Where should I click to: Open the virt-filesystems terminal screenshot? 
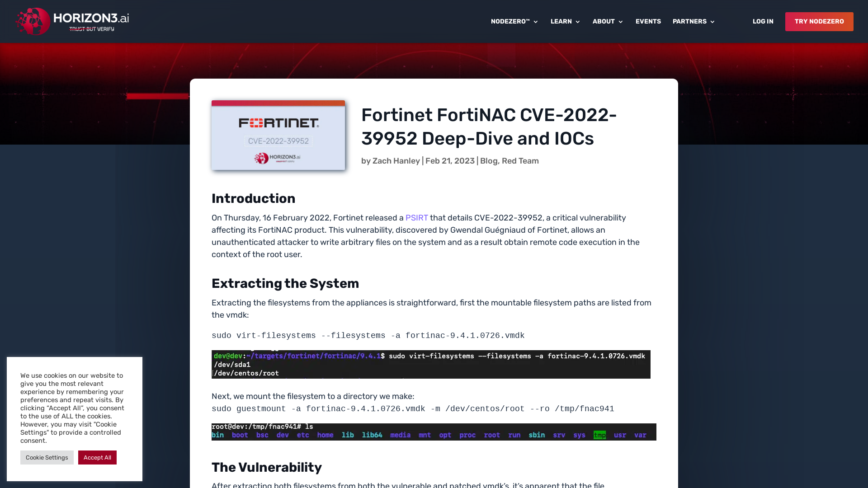point(431,364)
